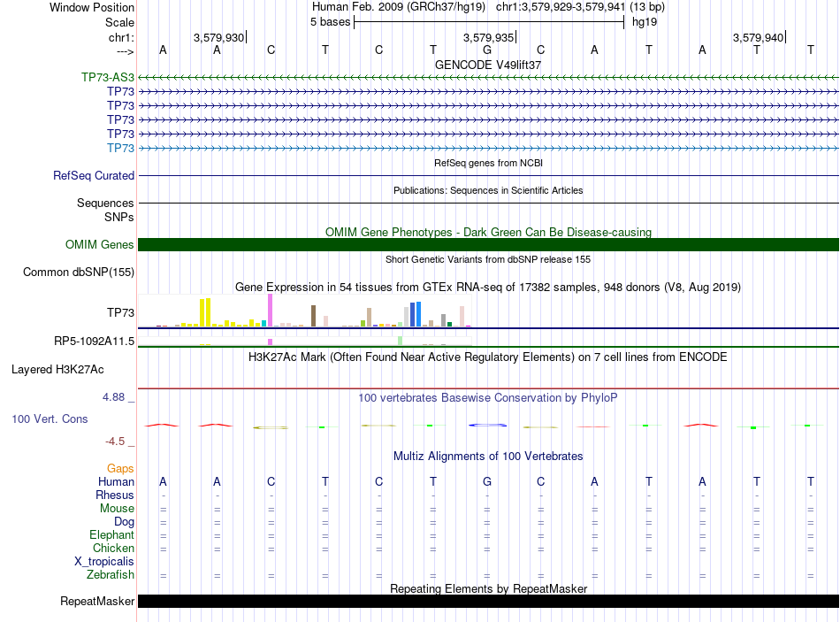
Task: Open 'Repeating Elements by RepeatMasker' title
Action: click(x=488, y=588)
